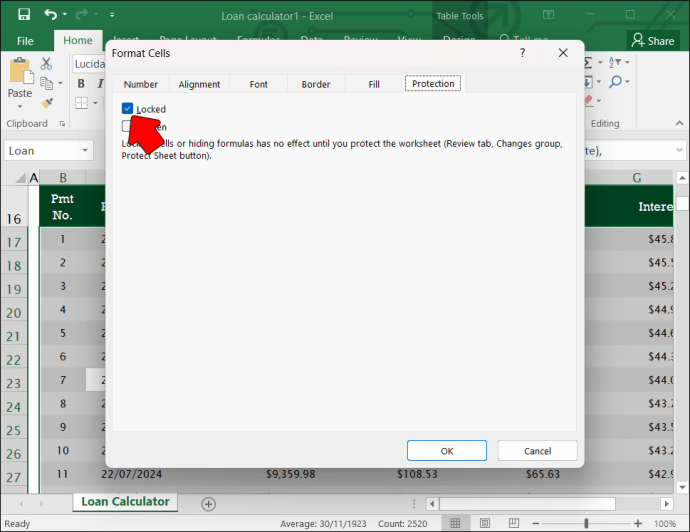Switch to Page Break Preview icon
690x532 pixels.
click(x=514, y=523)
